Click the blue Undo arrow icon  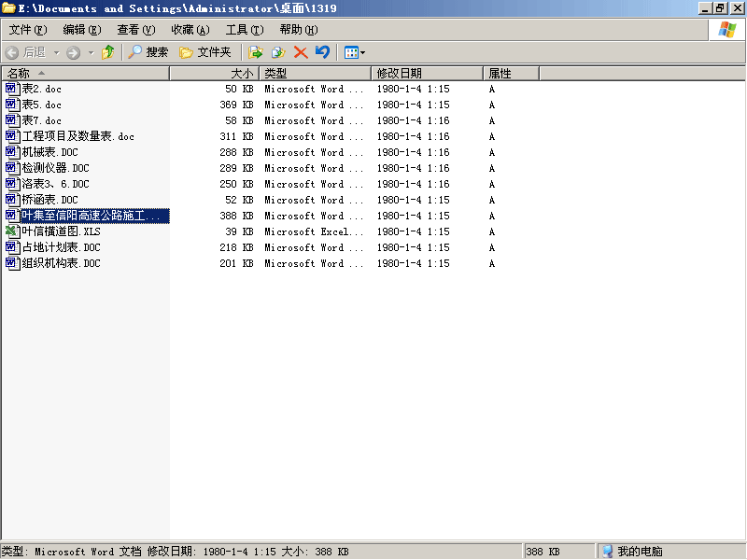pos(322,52)
